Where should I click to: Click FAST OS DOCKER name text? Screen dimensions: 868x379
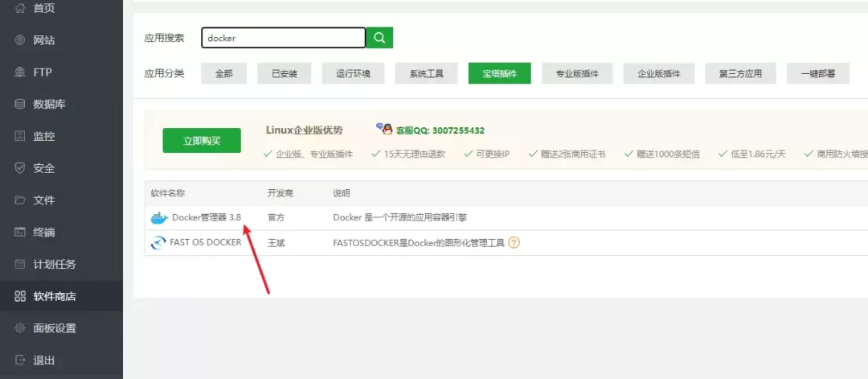(206, 242)
